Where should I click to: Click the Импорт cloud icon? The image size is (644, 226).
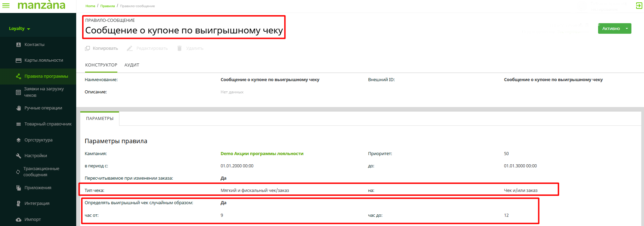19,220
